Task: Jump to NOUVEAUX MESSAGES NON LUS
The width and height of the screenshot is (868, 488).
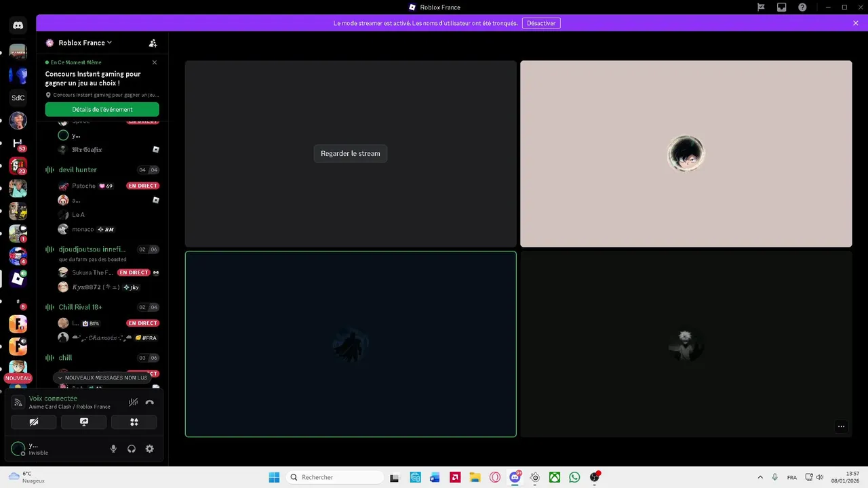Action: click(102, 378)
